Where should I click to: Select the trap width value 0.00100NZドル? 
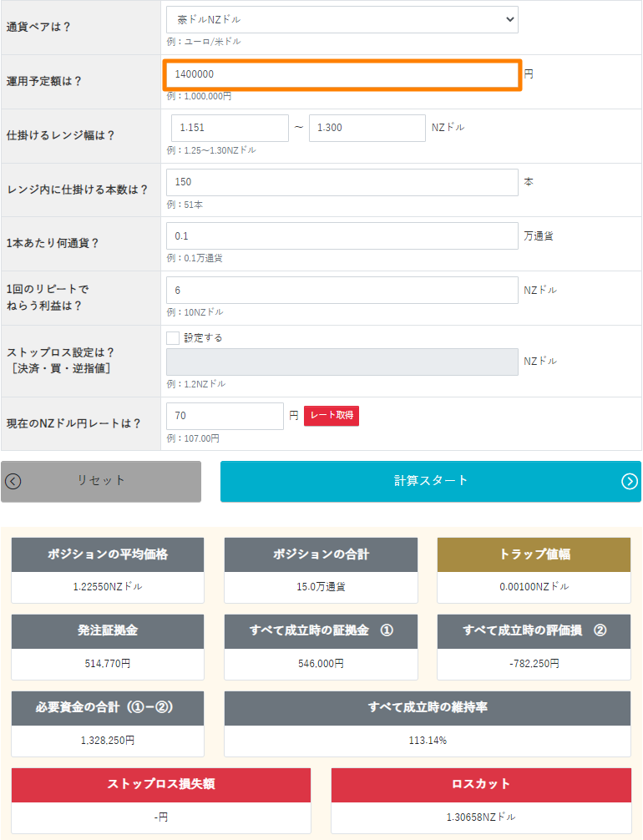click(534, 587)
